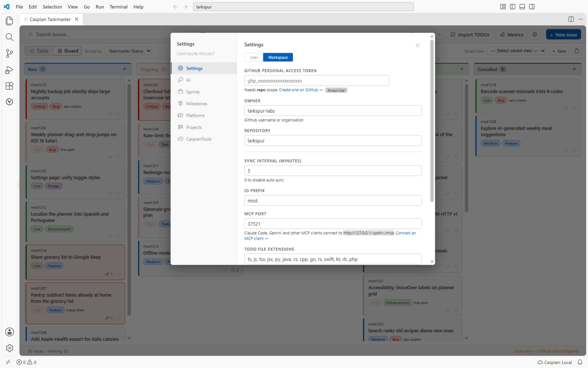Follow the Create one on GitHub link

tap(301, 90)
